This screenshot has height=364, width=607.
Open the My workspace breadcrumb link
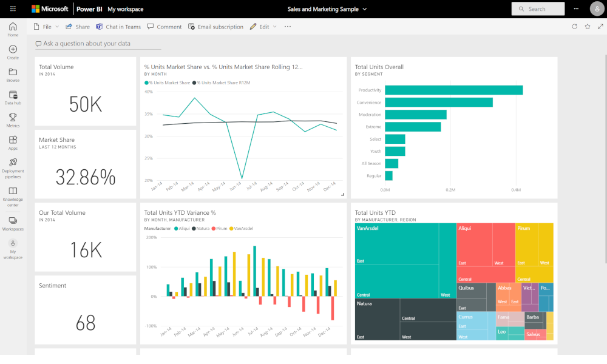pyautogui.click(x=126, y=9)
